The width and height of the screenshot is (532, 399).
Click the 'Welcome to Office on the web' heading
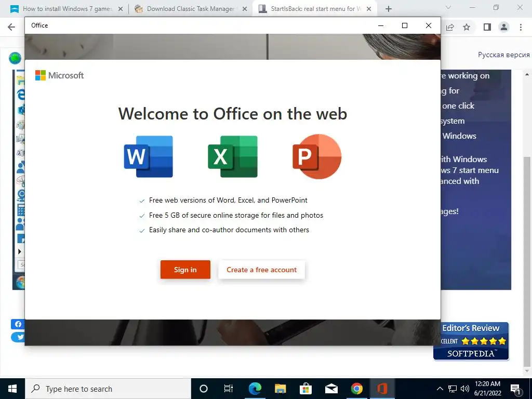[x=233, y=114]
